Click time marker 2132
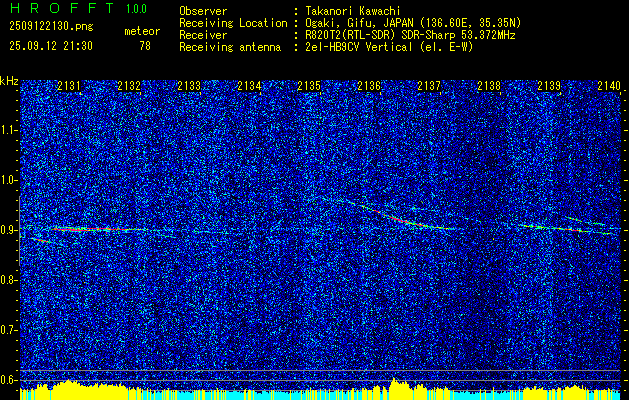 (x=129, y=86)
